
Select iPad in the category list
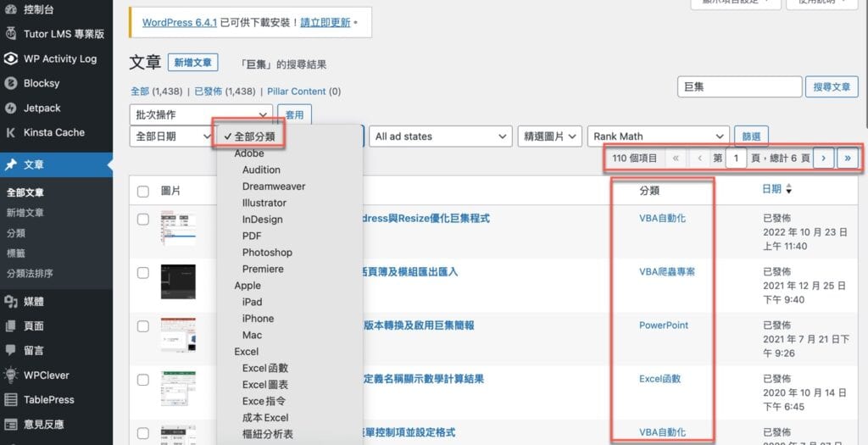[x=252, y=303]
